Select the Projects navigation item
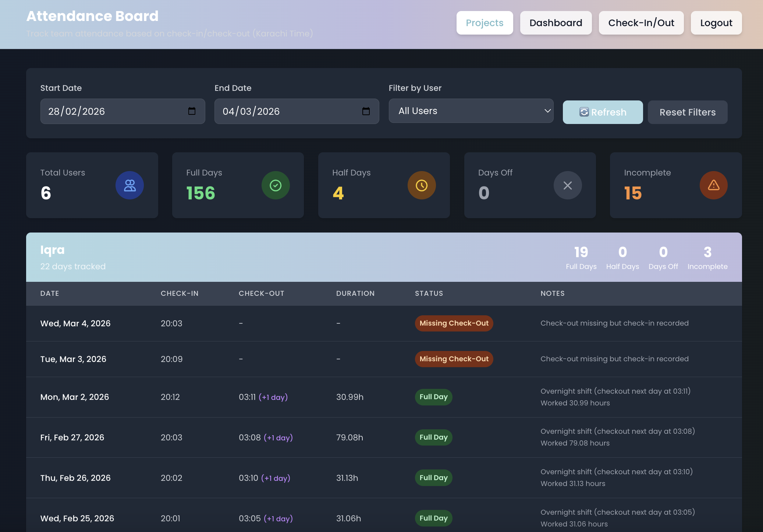Image resolution: width=763 pixels, height=532 pixels. click(485, 23)
